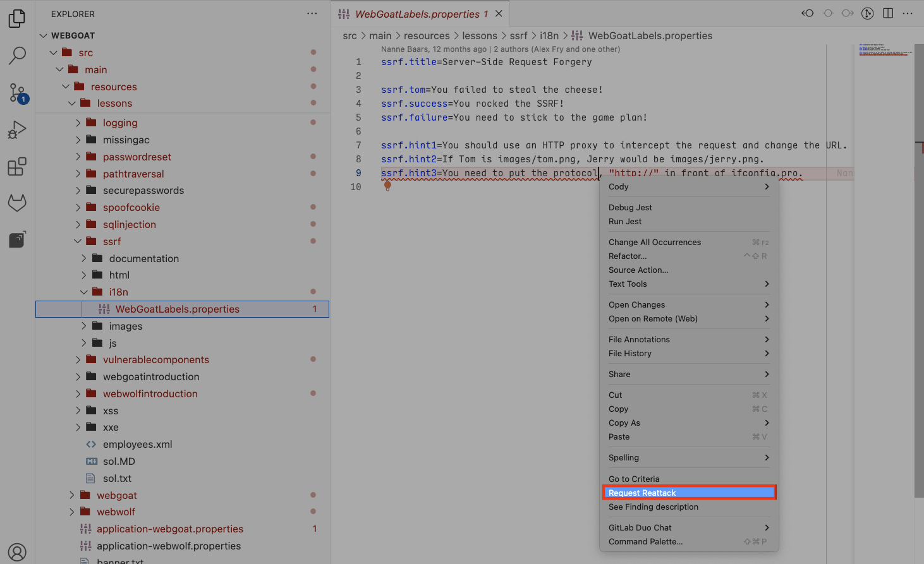Collapse the lessons folder chevron
Viewport: 924px width, 564px height.
coord(72,103)
